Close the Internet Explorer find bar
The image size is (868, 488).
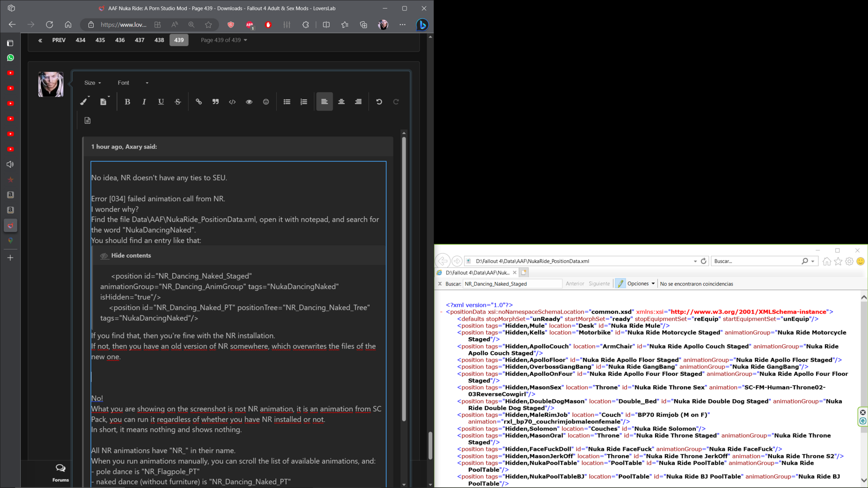pos(440,284)
